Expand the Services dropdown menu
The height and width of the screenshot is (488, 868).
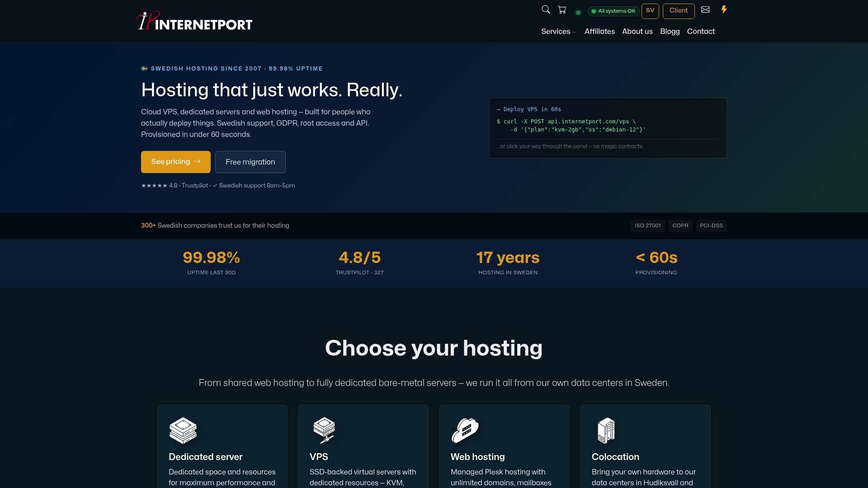(x=559, y=32)
